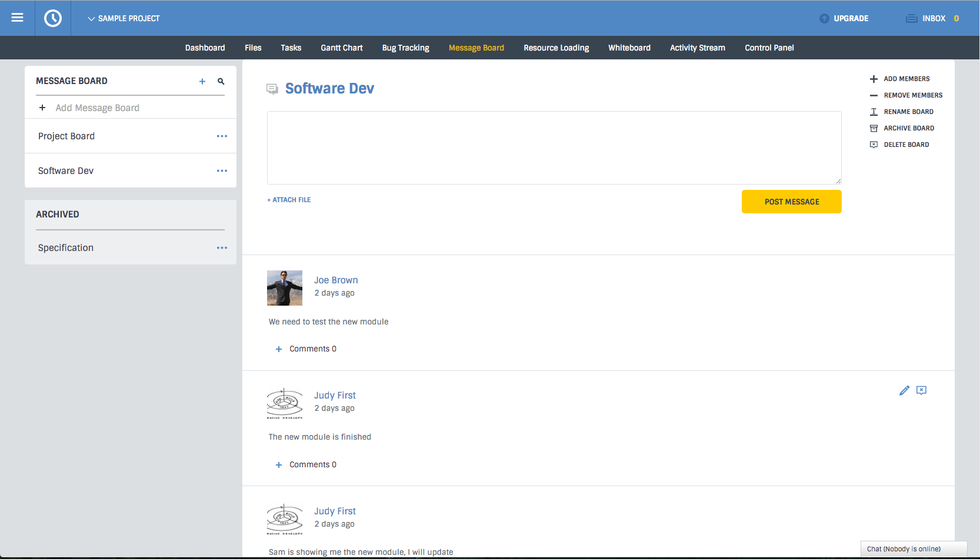This screenshot has height=559, width=980.
Task: Open archived Specification board
Action: (x=66, y=247)
